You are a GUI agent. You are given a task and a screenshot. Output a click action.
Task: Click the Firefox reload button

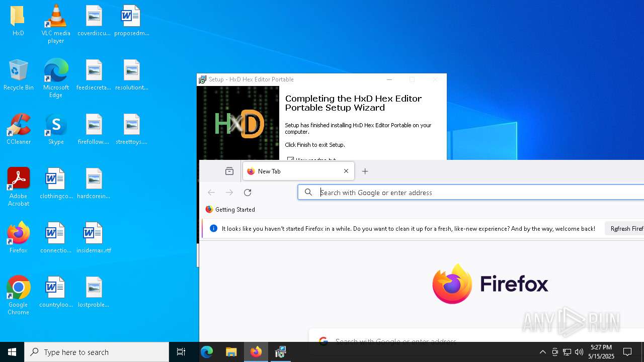click(x=248, y=193)
